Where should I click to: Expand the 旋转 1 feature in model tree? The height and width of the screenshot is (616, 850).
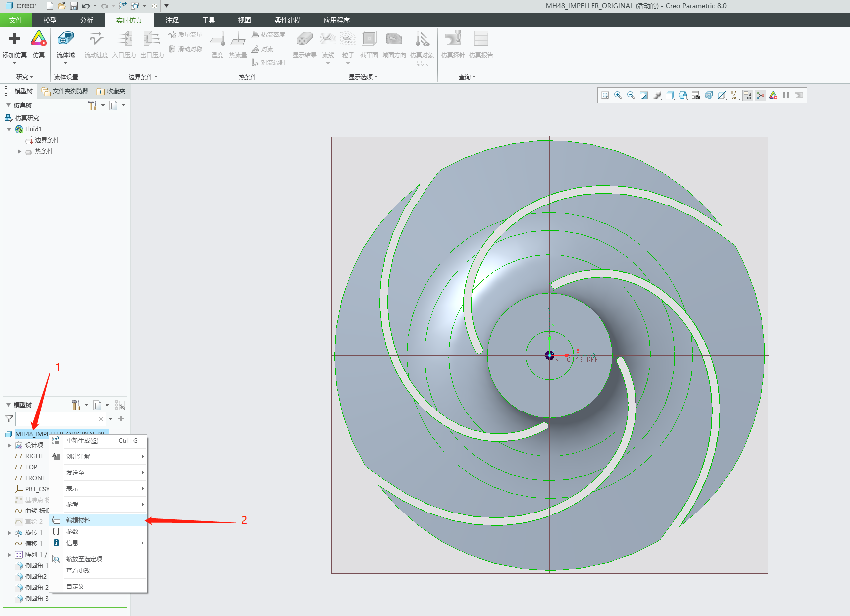(x=9, y=533)
